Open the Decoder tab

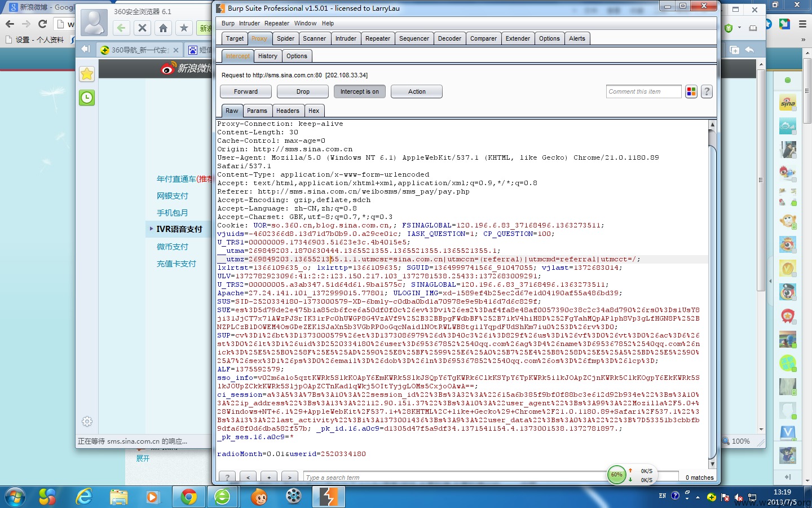[x=449, y=38]
